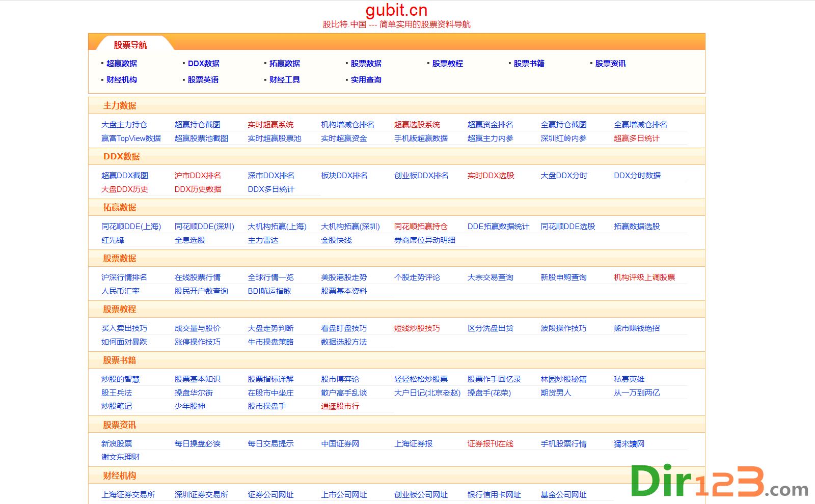This screenshot has height=504, width=815.
Task: Open 炒股的智慧 book link
Action: point(120,379)
